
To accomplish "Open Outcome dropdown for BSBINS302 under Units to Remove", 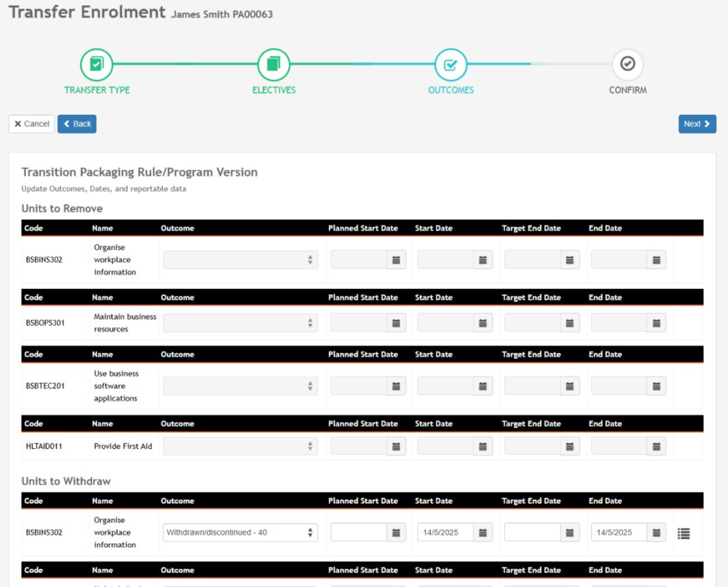I will tap(241, 260).
